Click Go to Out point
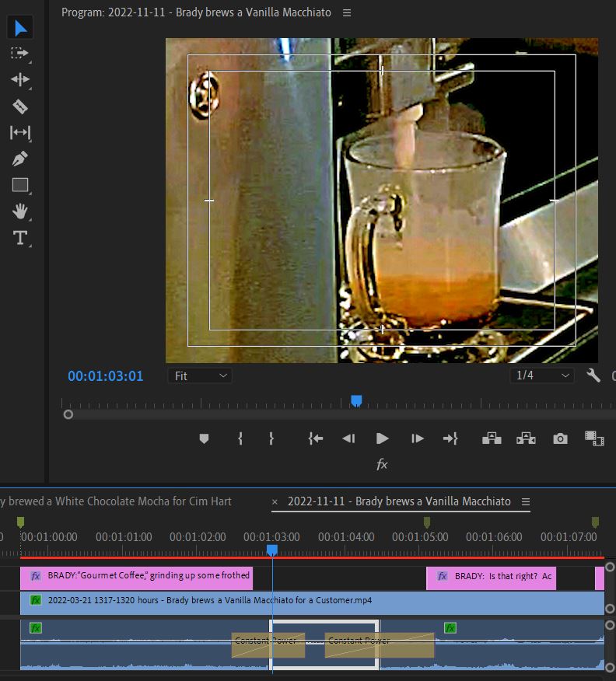 450,438
